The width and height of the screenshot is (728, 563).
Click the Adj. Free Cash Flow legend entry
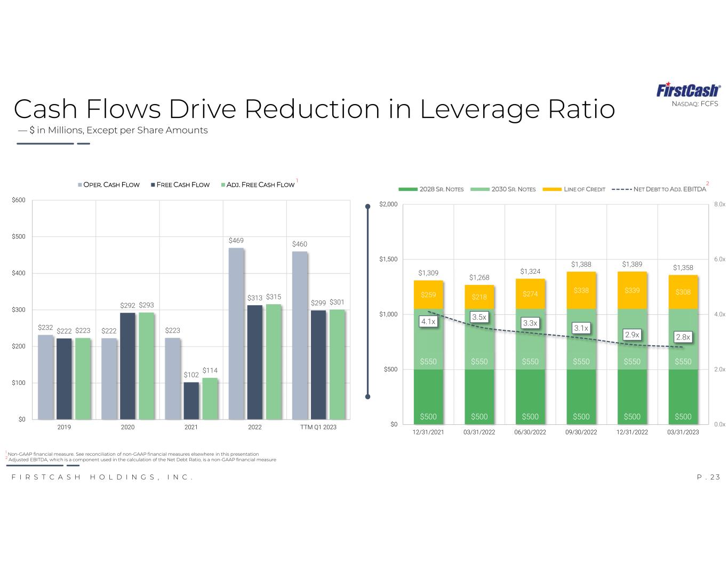(257, 185)
